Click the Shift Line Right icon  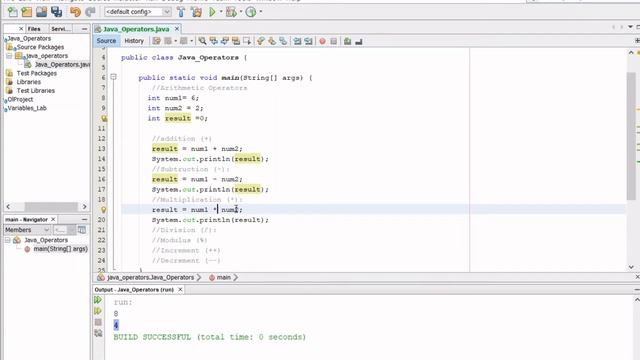pos(309,41)
